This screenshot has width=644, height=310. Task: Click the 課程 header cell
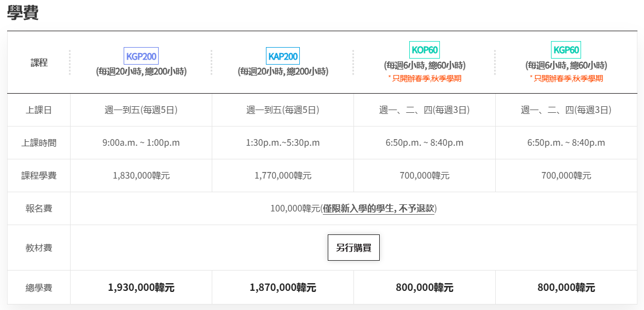(x=39, y=63)
